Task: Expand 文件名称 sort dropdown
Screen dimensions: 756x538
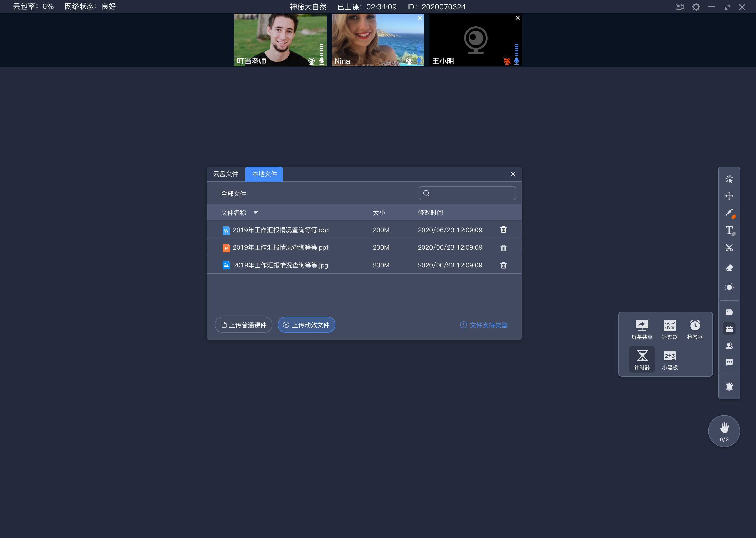Action: (256, 213)
